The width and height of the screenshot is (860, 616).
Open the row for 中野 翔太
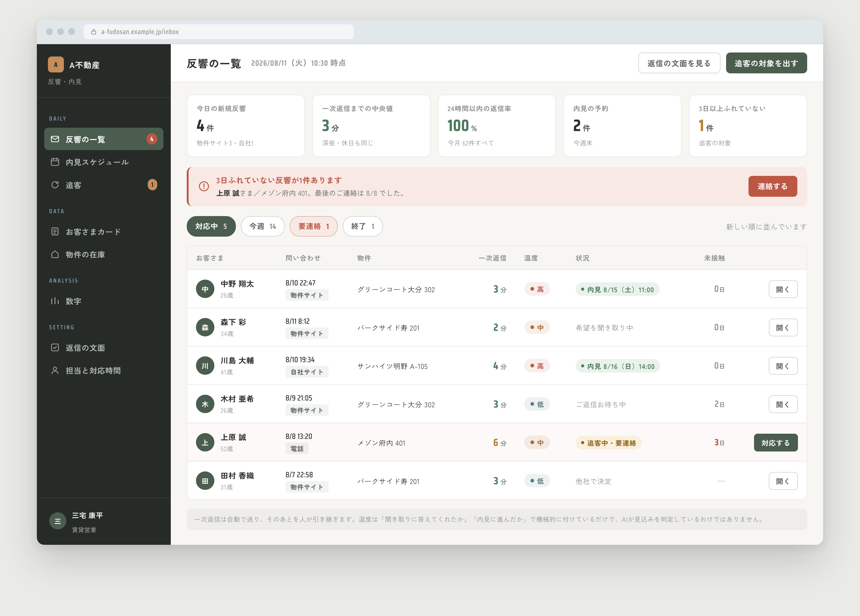[783, 289]
